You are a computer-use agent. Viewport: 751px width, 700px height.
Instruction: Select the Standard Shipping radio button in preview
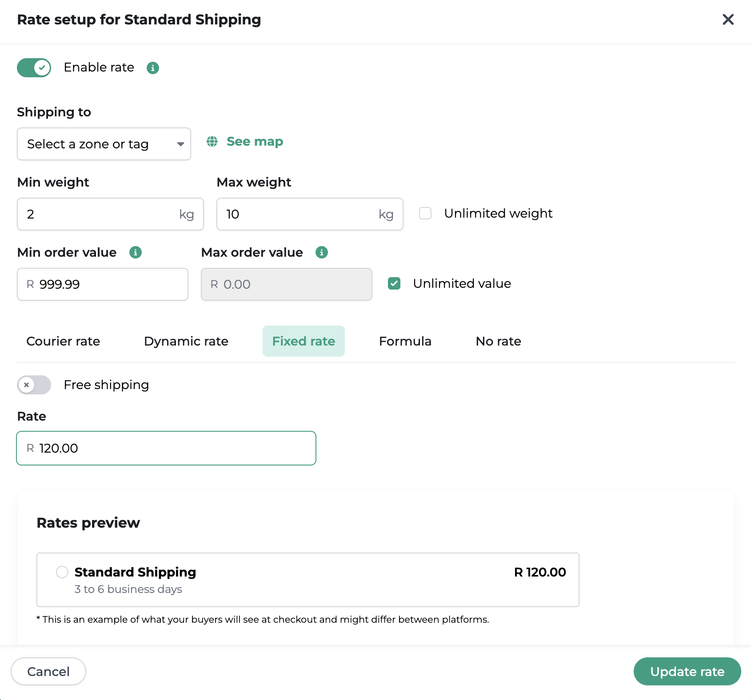coord(62,572)
